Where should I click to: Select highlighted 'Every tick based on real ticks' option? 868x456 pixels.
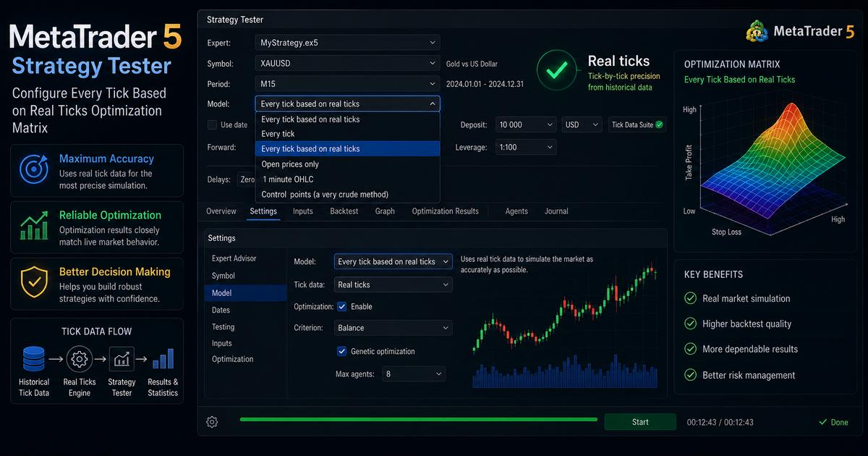click(x=347, y=148)
